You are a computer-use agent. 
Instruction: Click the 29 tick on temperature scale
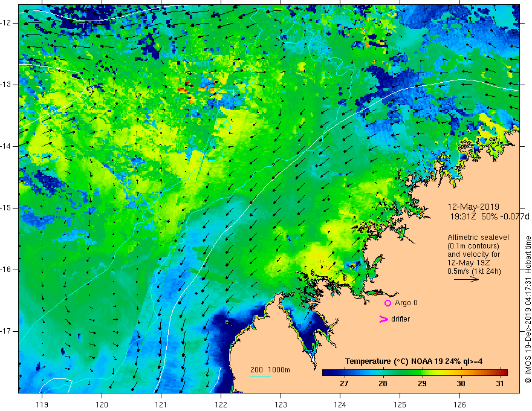pos(422,384)
